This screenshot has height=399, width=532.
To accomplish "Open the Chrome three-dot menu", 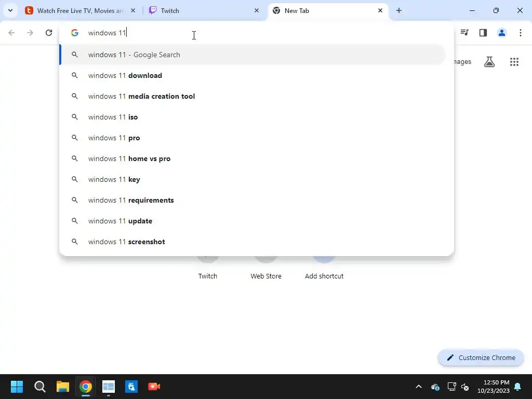I will (521, 33).
